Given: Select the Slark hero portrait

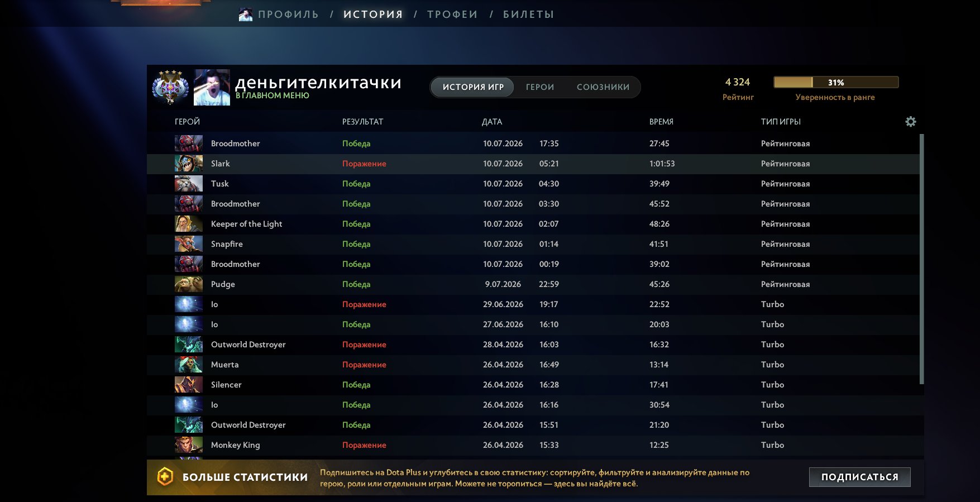Looking at the screenshot, I should pyautogui.click(x=189, y=164).
